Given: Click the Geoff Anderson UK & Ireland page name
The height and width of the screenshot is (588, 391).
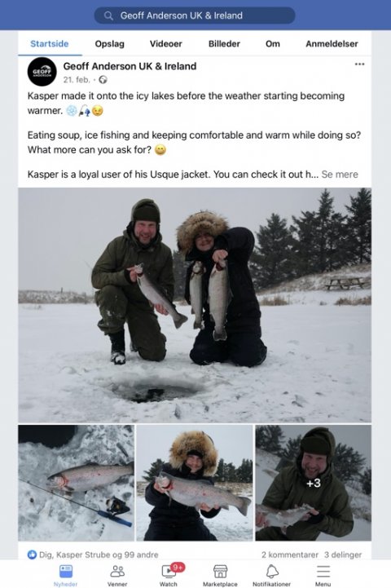Looking at the screenshot, I should (130, 66).
